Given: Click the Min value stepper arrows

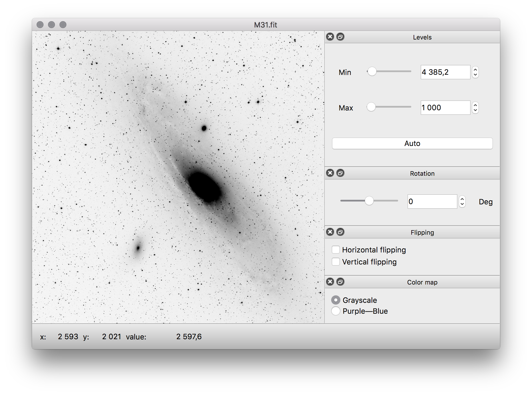Looking at the screenshot, I should (x=475, y=72).
